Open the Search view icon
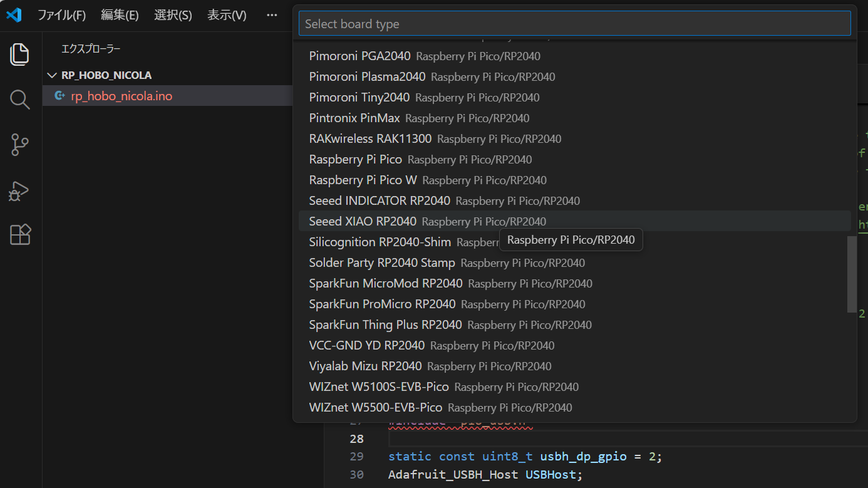The image size is (868, 488). click(x=20, y=100)
